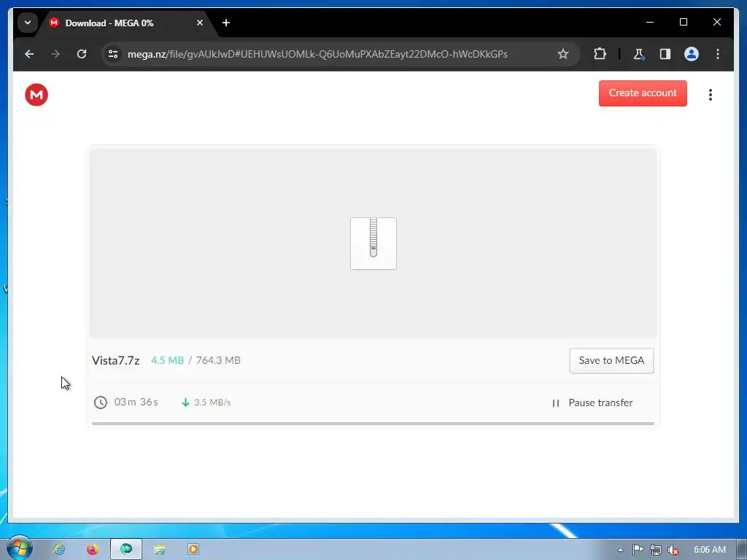Viewport: 747px width, 560px height.
Task: Open the Action Center flag icon
Action: 638,550
